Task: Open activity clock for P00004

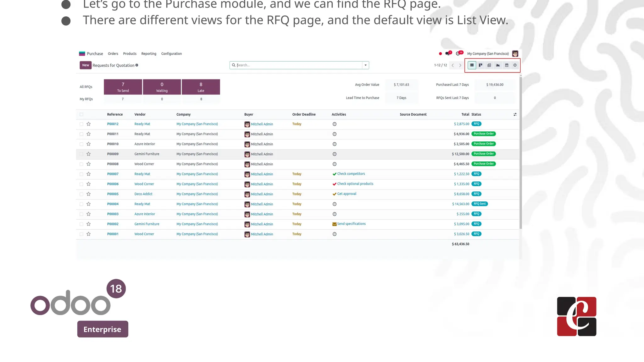Action: pos(335,204)
